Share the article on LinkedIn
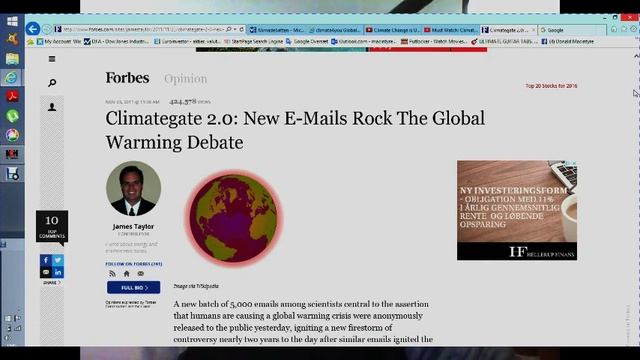Image resolution: width=640 pixels, height=360 pixels. [x=58, y=272]
